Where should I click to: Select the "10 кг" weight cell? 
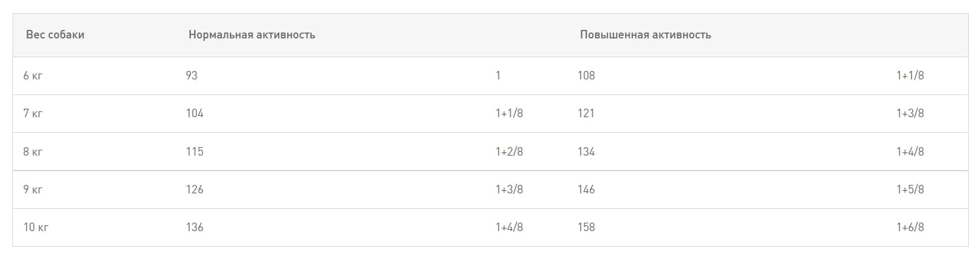[x=36, y=227]
